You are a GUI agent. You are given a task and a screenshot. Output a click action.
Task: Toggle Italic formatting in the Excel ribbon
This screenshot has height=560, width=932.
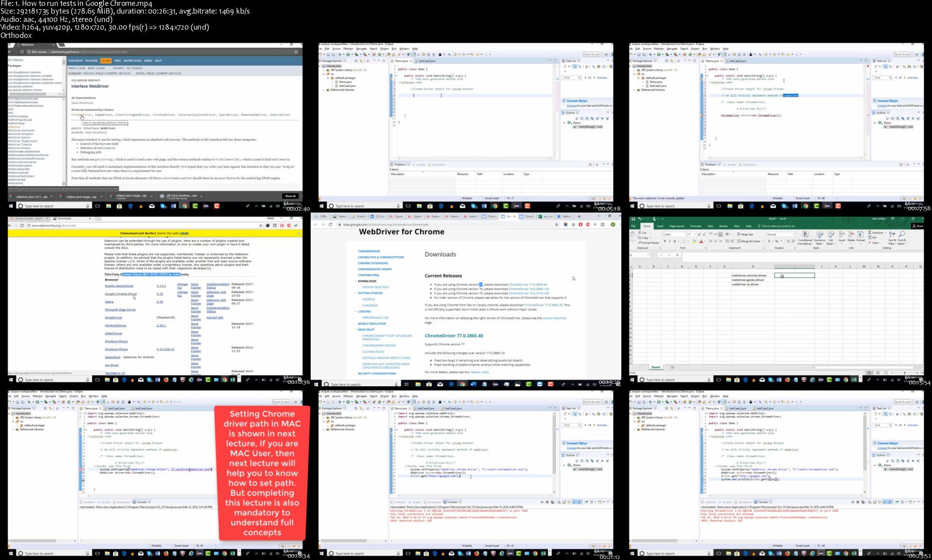[670, 241]
